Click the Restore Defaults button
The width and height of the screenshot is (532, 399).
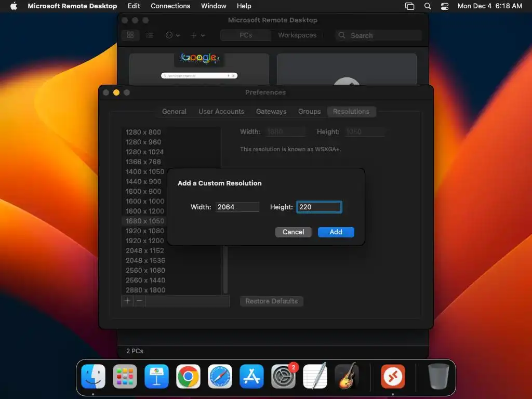(271, 301)
